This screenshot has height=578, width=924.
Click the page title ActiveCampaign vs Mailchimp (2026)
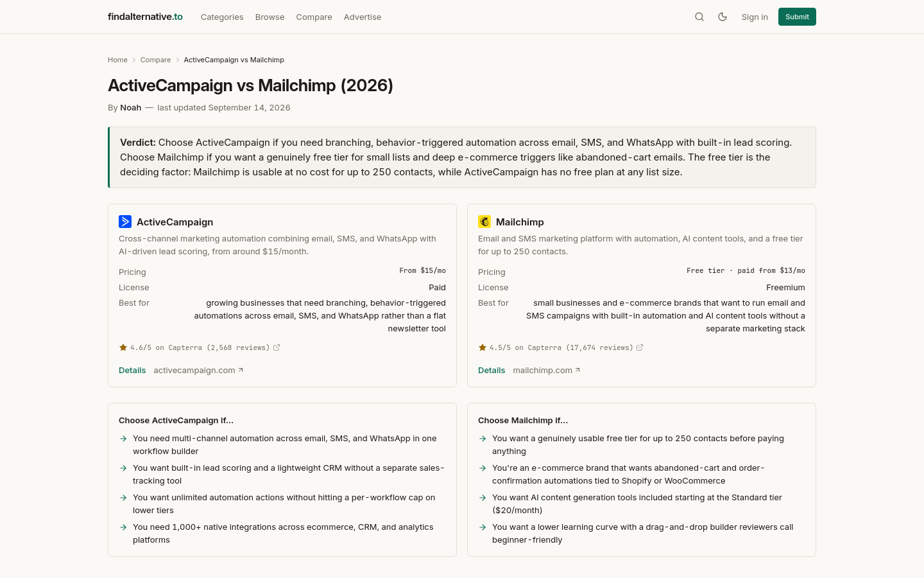pyautogui.click(x=250, y=85)
